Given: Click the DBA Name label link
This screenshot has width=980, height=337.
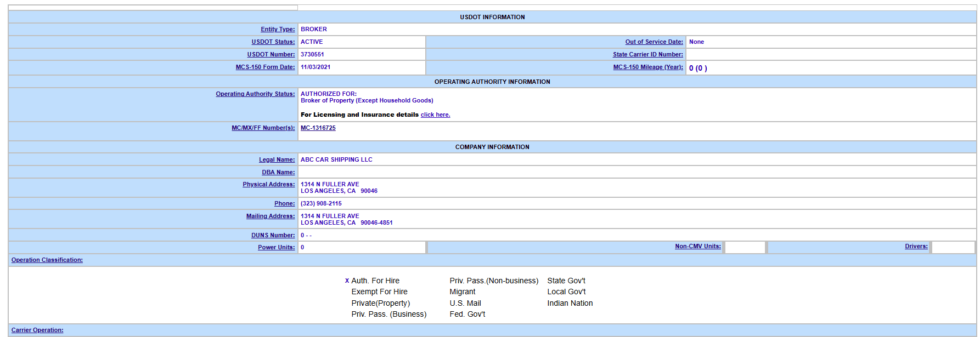Looking at the screenshot, I should [278, 173].
